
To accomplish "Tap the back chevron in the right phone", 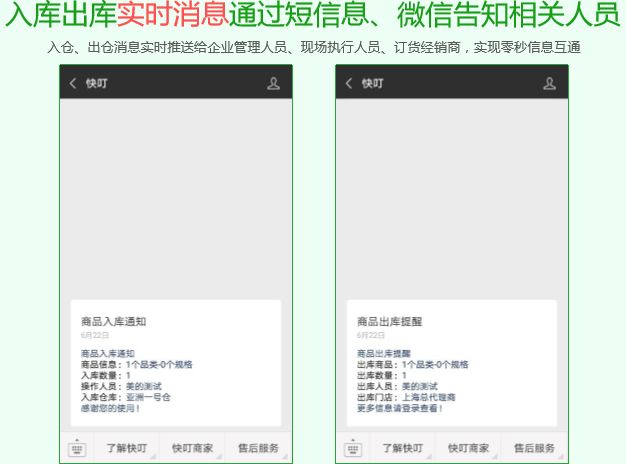I will 349,84.
